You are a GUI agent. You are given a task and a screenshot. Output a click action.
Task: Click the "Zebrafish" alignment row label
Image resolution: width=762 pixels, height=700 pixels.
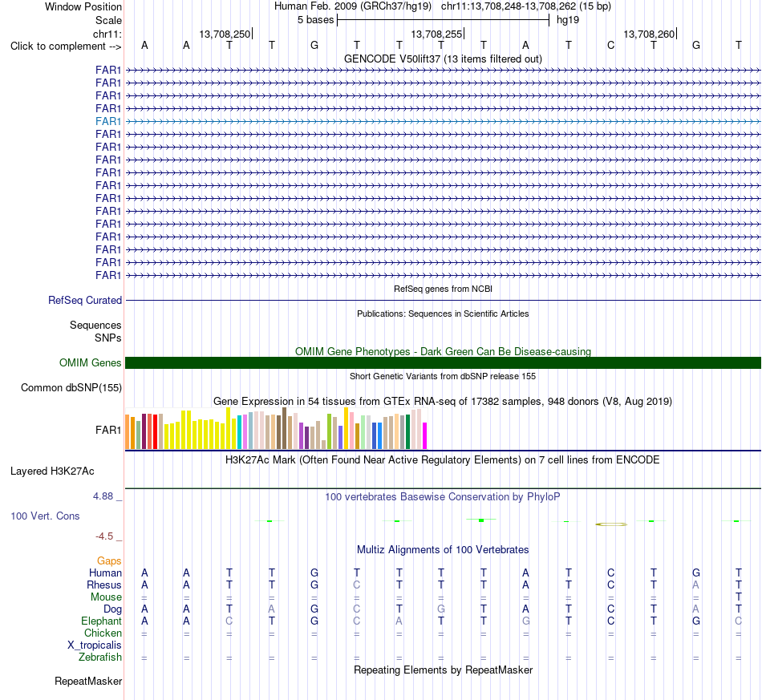click(100, 657)
